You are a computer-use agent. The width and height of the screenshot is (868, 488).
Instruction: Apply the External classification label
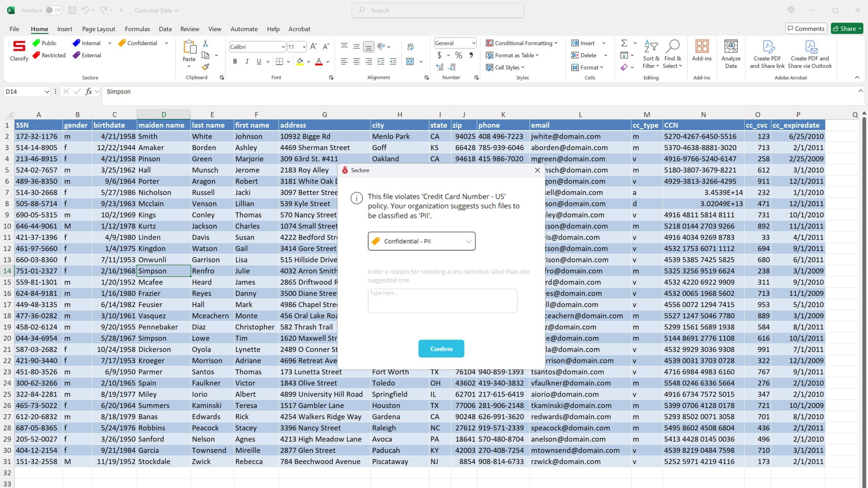coord(87,55)
